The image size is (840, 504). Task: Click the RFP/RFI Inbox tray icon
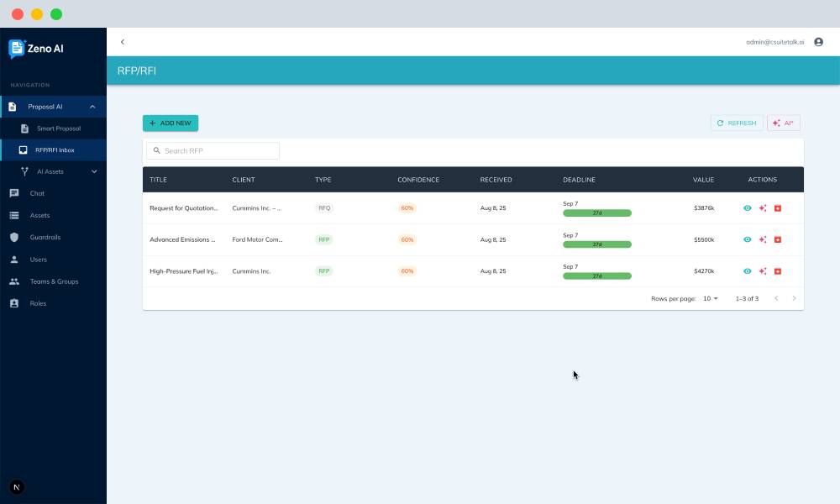[23, 150]
